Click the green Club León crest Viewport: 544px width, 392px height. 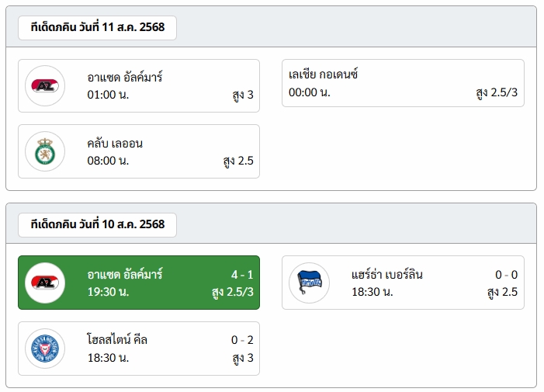coord(45,151)
